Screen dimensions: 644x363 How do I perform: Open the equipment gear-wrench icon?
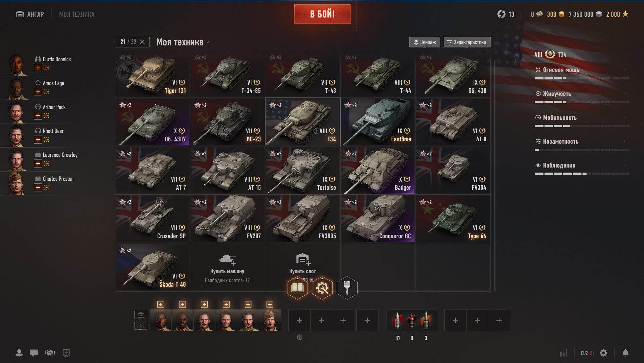coord(322,288)
